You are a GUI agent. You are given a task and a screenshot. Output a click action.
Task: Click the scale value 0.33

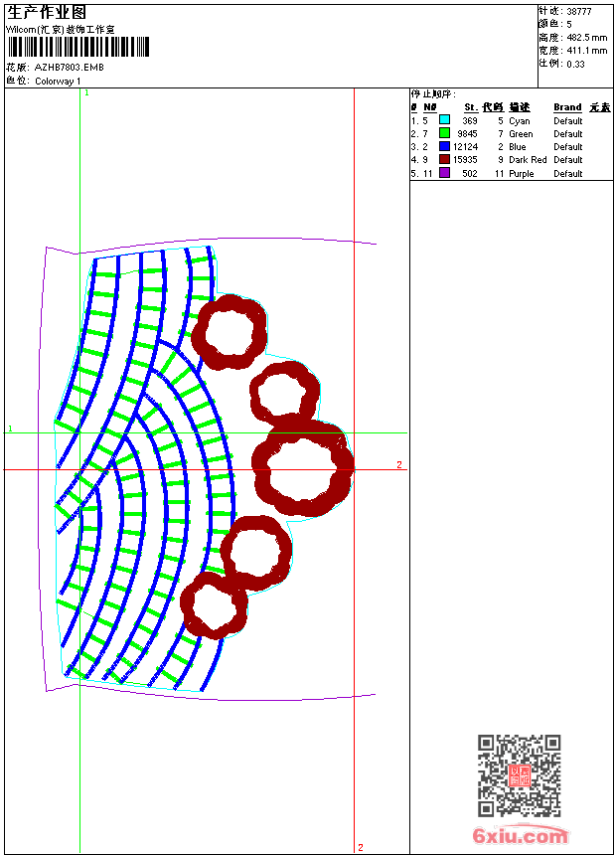click(575, 65)
